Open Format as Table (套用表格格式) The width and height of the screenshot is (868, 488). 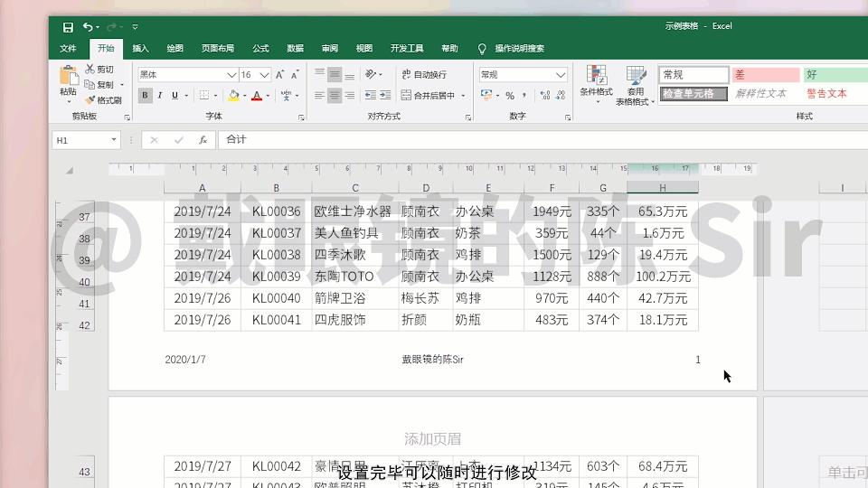[636, 86]
